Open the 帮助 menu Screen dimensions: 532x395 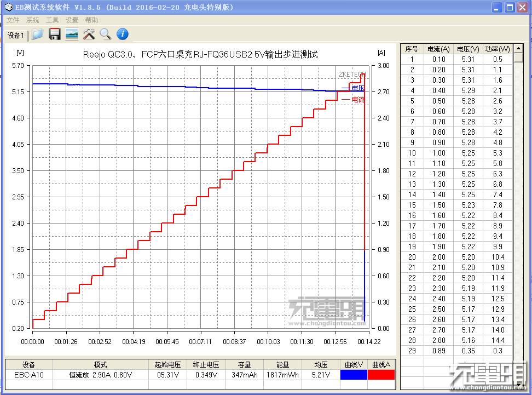click(x=91, y=20)
